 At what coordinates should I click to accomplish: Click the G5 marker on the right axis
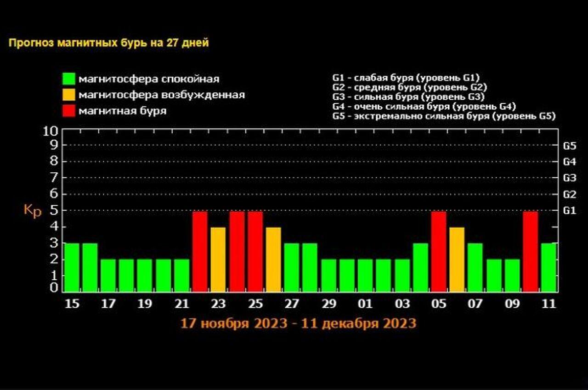point(569,146)
